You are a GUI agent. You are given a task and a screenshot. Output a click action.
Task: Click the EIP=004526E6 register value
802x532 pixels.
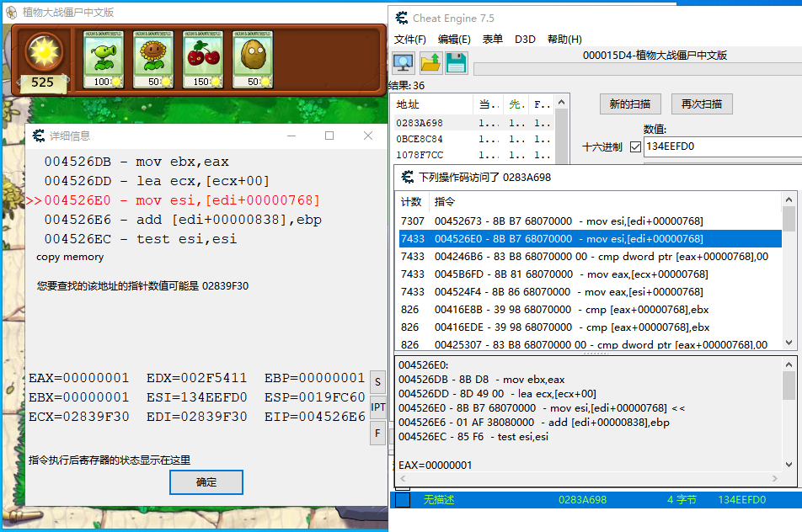coord(314,417)
